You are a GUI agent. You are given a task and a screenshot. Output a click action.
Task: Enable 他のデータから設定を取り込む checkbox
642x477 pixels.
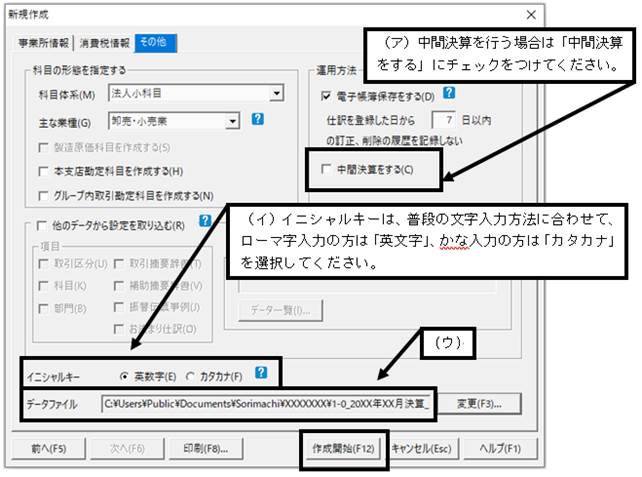click(42, 226)
